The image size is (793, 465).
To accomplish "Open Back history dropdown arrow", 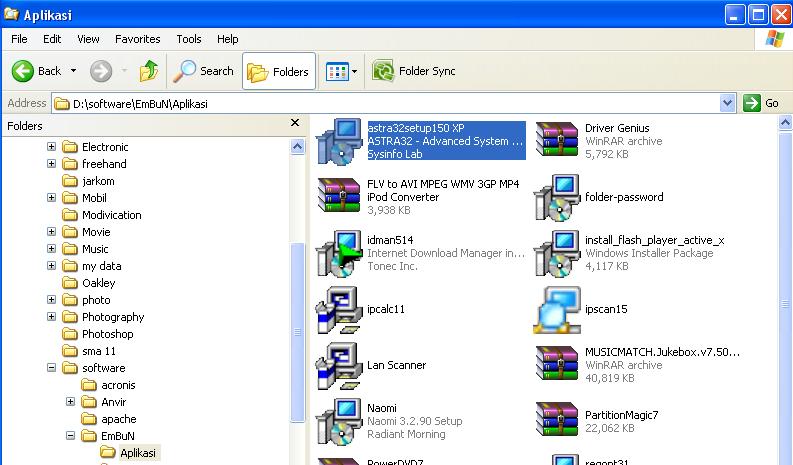I will [73, 71].
